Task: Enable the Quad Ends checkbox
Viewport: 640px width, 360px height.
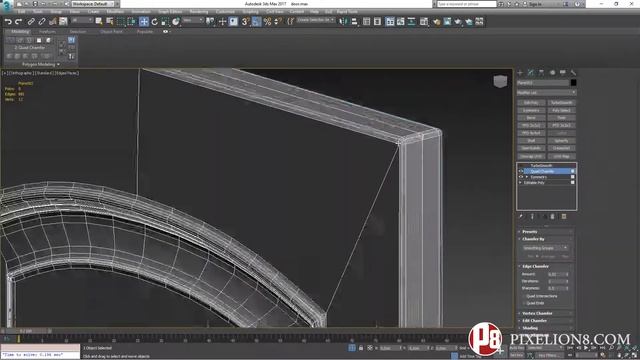Action: [524, 303]
